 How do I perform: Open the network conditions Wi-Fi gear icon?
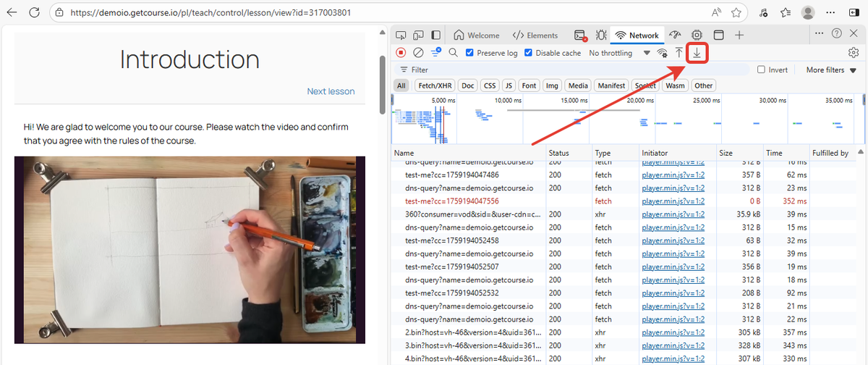(662, 53)
